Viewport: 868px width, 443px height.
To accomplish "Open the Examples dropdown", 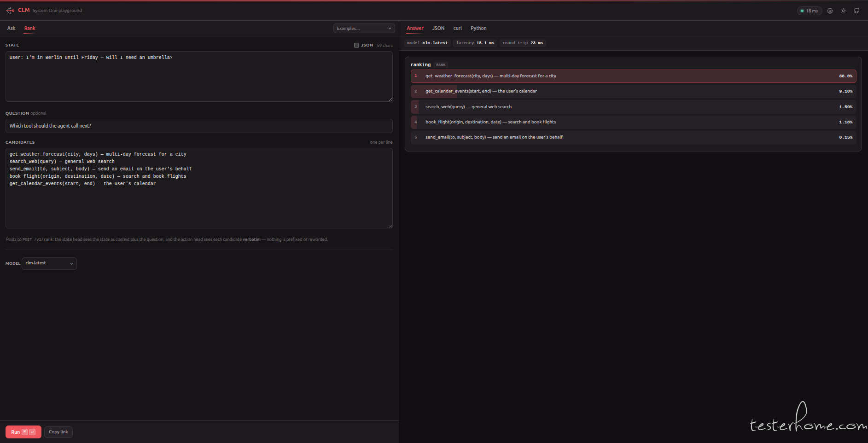I will pyautogui.click(x=364, y=29).
